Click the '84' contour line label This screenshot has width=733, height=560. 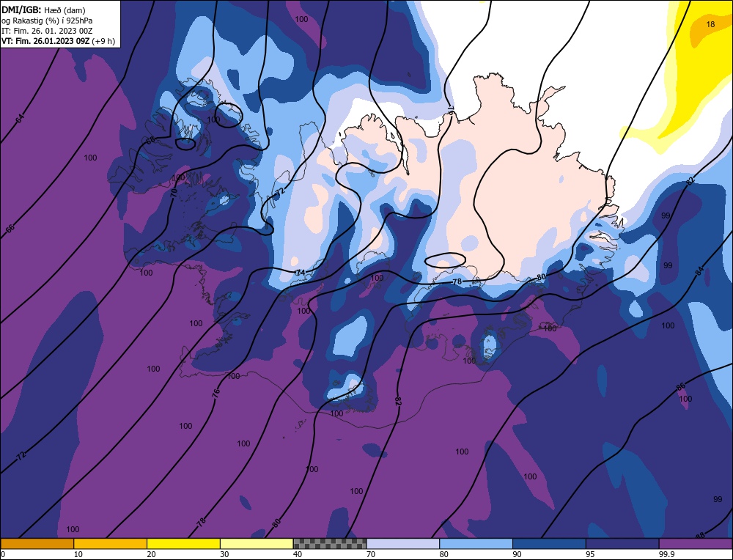(x=699, y=270)
